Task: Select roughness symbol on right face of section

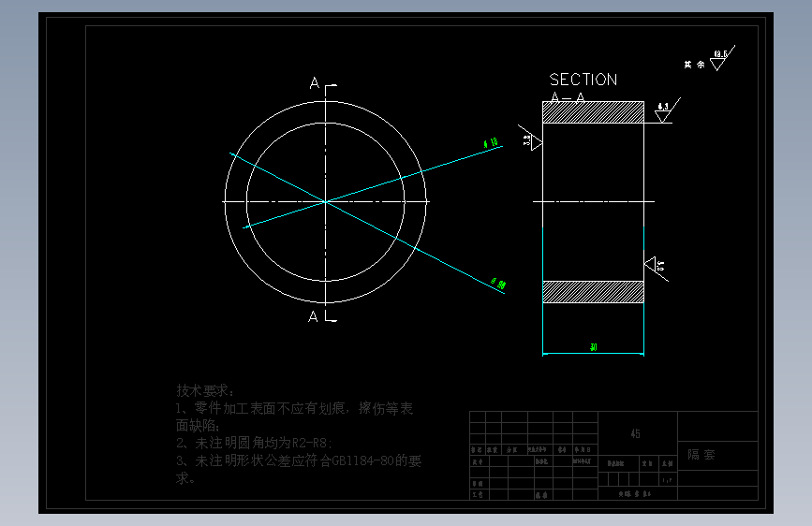Action: 657,269
